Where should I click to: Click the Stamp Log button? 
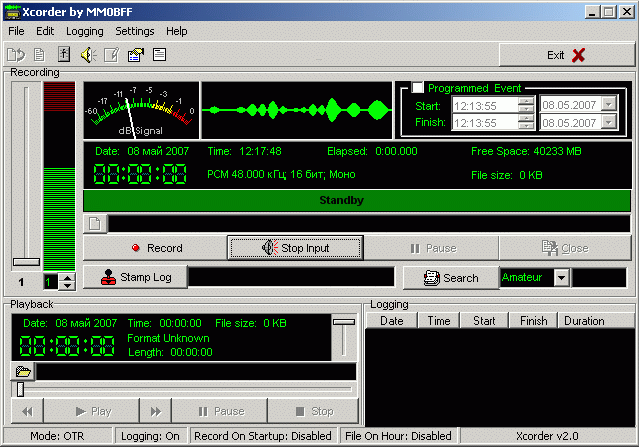tap(136, 277)
